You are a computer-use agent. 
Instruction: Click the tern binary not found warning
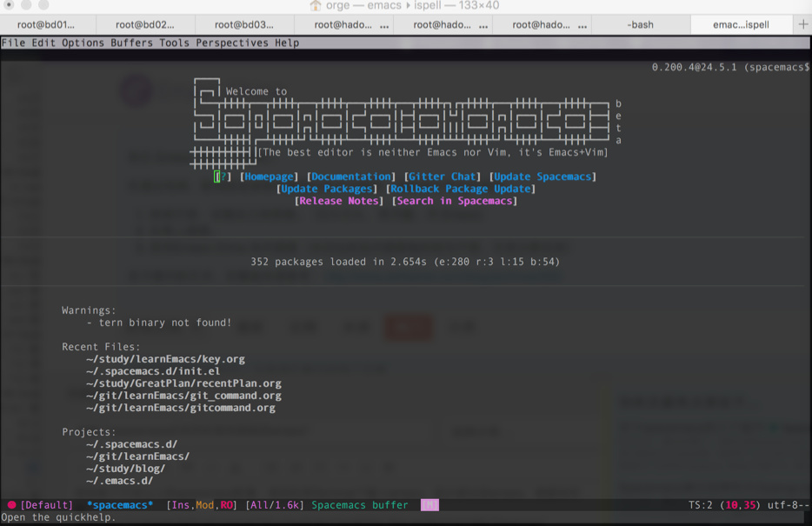click(159, 323)
